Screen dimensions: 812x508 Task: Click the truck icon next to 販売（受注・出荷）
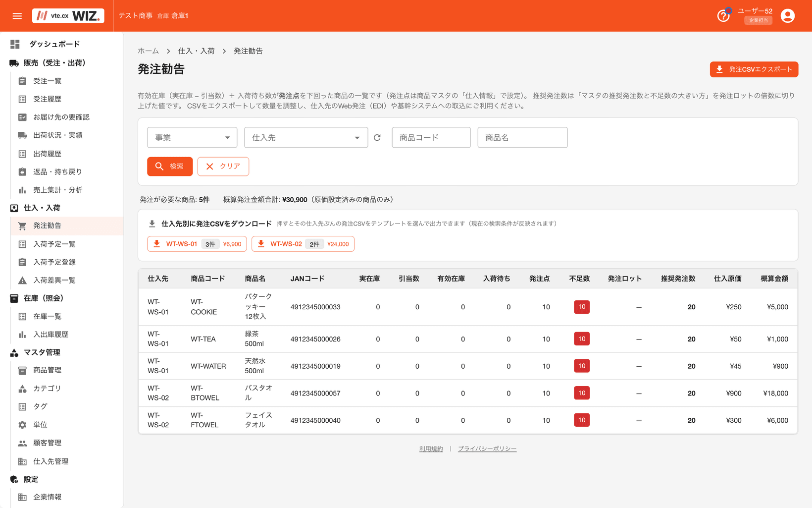(x=14, y=63)
